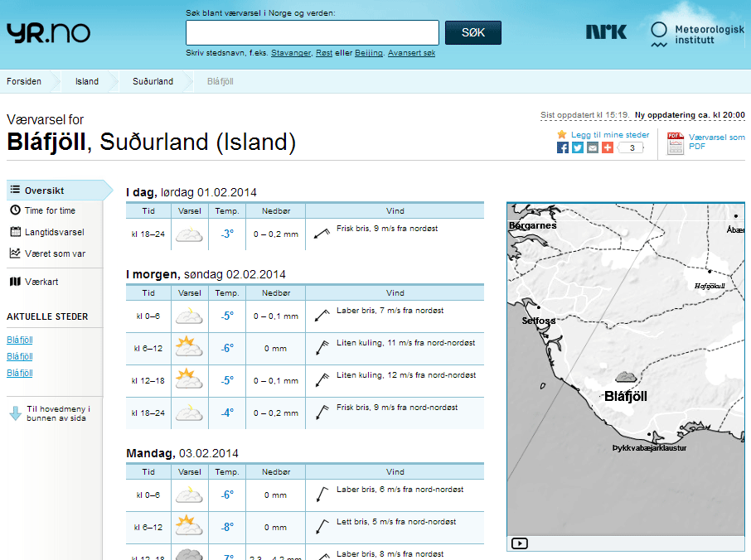Jump to main menu via down arrow
This screenshot has width=751, height=560.
click(15, 413)
